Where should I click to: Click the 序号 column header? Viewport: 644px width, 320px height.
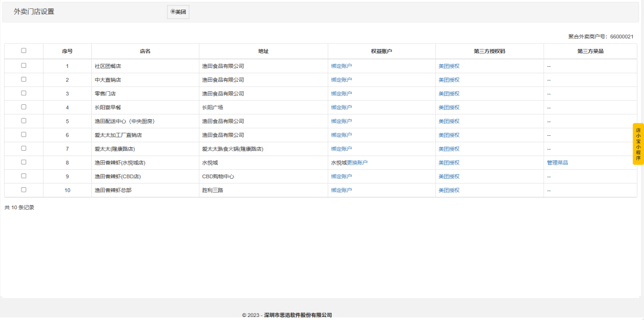tap(67, 51)
